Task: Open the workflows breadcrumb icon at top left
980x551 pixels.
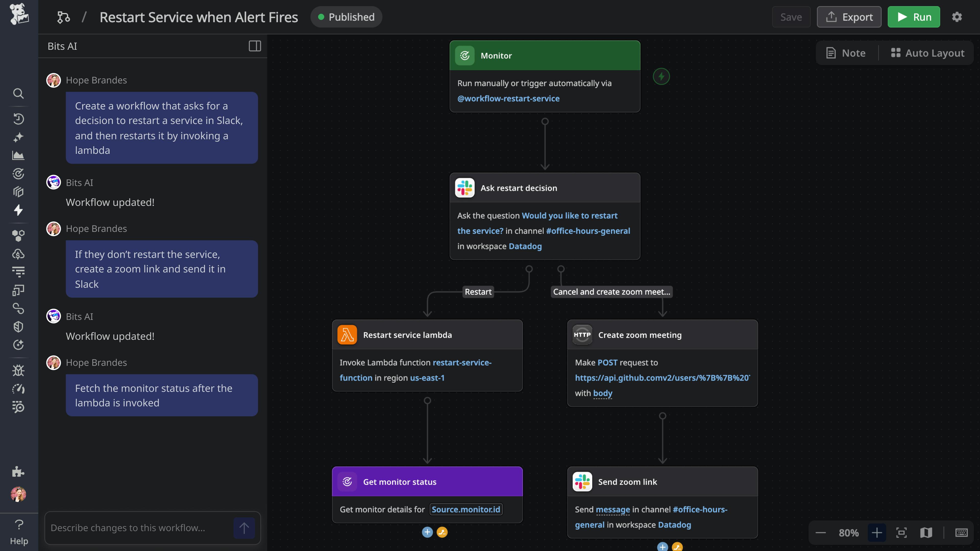Action: coord(63,17)
